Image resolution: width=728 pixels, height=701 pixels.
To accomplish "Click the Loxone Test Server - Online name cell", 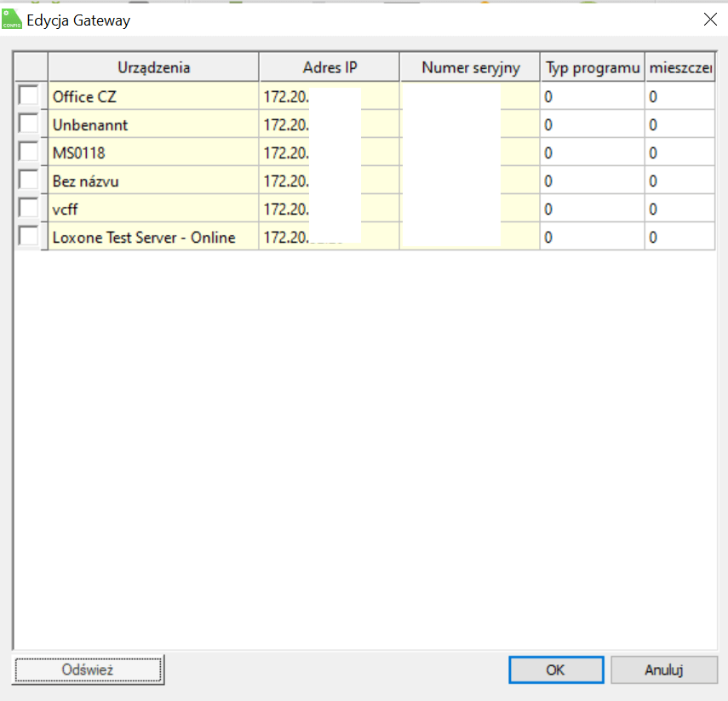I will pos(153,238).
